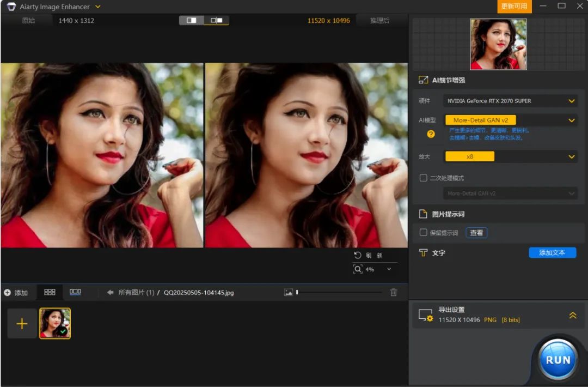Select the 原始 original view tab

pyautogui.click(x=28, y=21)
